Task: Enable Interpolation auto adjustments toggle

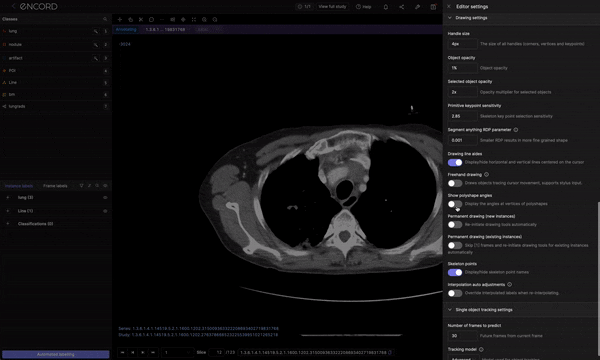Action: (455, 293)
